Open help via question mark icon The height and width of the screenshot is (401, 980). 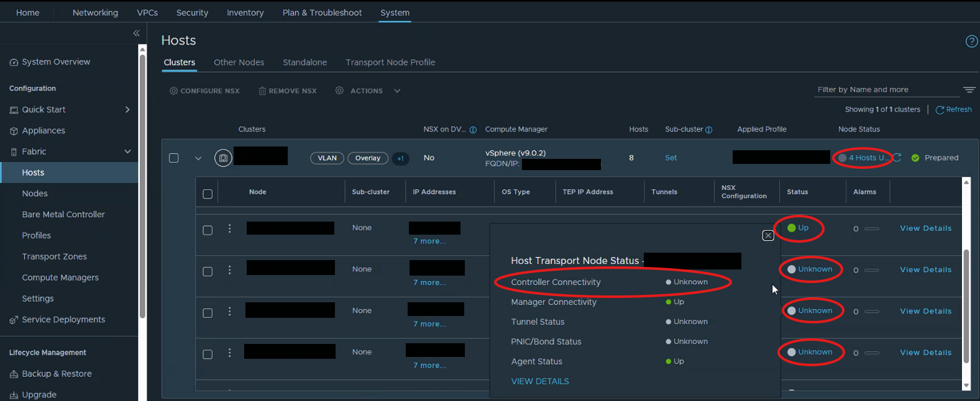coord(971,42)
